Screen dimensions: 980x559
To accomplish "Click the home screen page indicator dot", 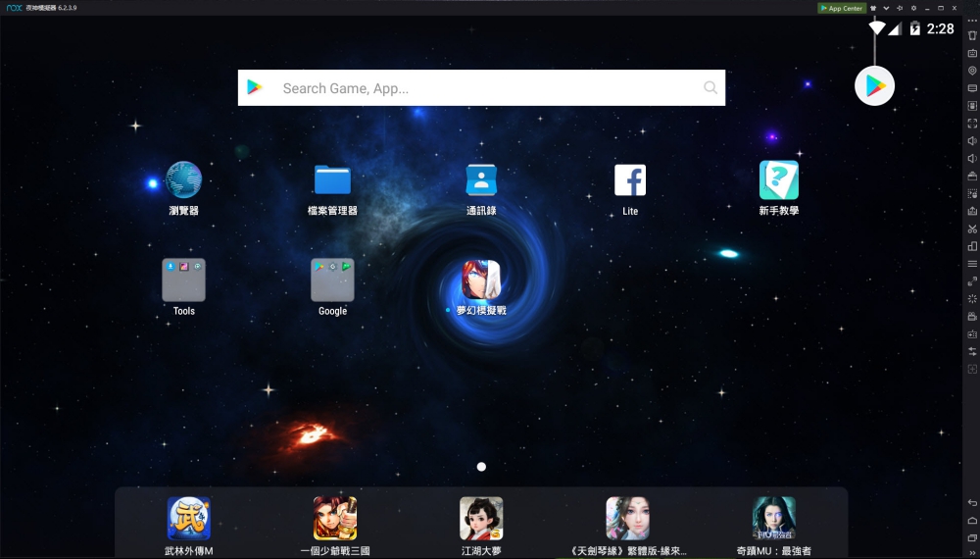I will pyautogui.click(x=481, y=467).
